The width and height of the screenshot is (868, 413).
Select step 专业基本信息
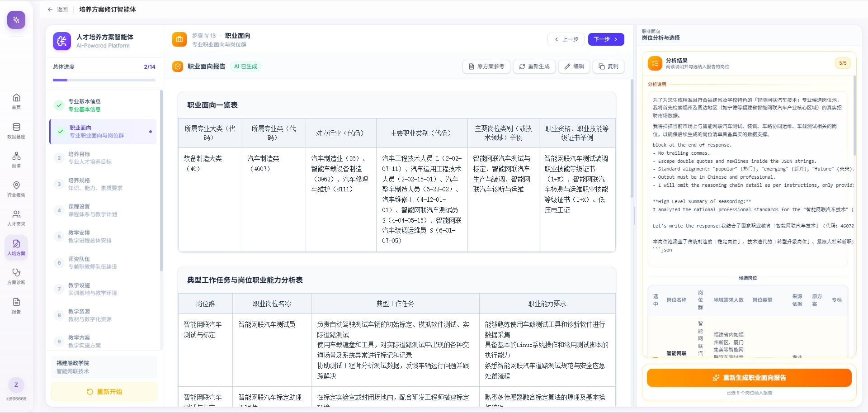click(x=103, y=105)
